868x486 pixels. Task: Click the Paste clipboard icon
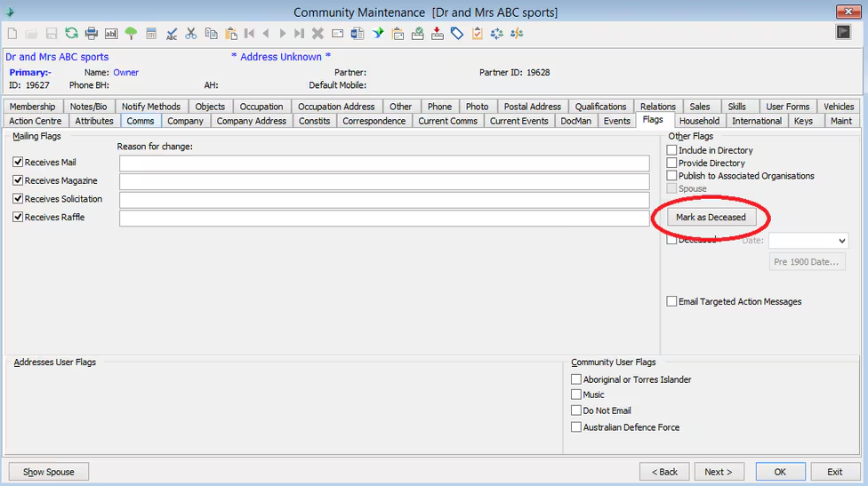coord(231,34)
